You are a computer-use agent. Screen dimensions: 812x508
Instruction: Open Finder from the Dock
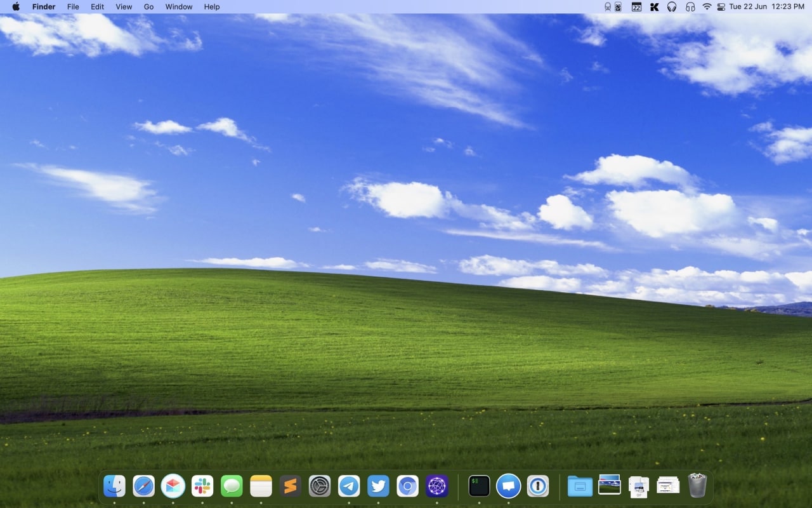pyautogui.click(x=114, y=486)
